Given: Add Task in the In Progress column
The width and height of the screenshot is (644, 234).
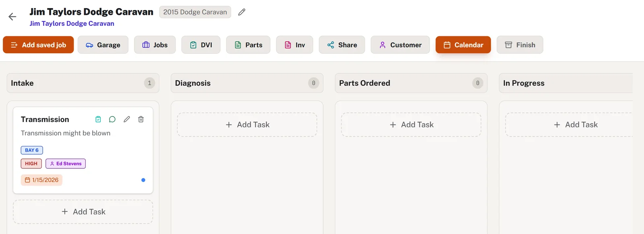Looking at the screenshot, I should point(569,125).
